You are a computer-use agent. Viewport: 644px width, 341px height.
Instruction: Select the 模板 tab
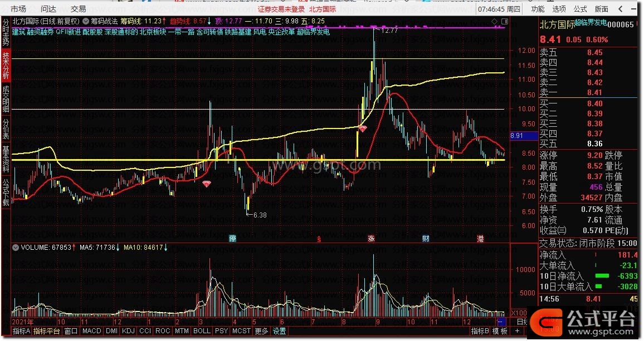click(500, 331)
